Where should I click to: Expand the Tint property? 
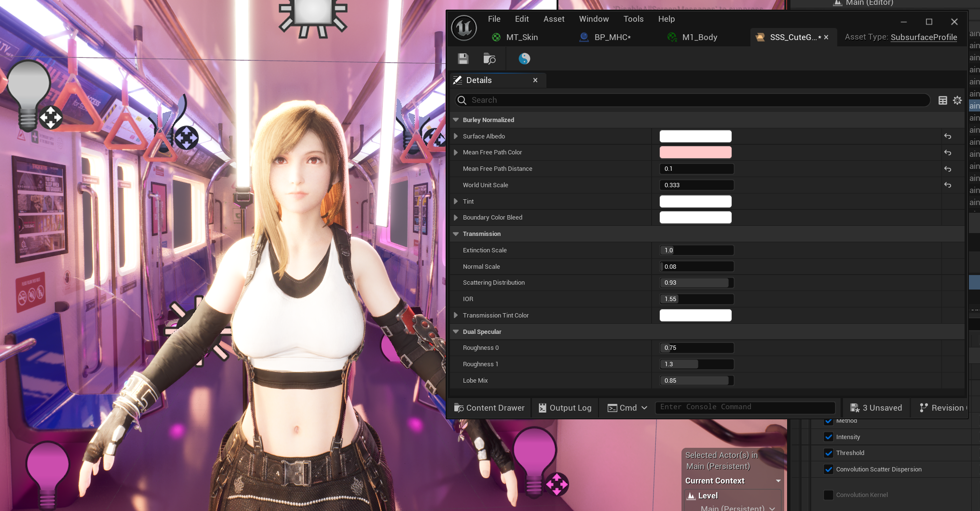(x=456, y=202)
